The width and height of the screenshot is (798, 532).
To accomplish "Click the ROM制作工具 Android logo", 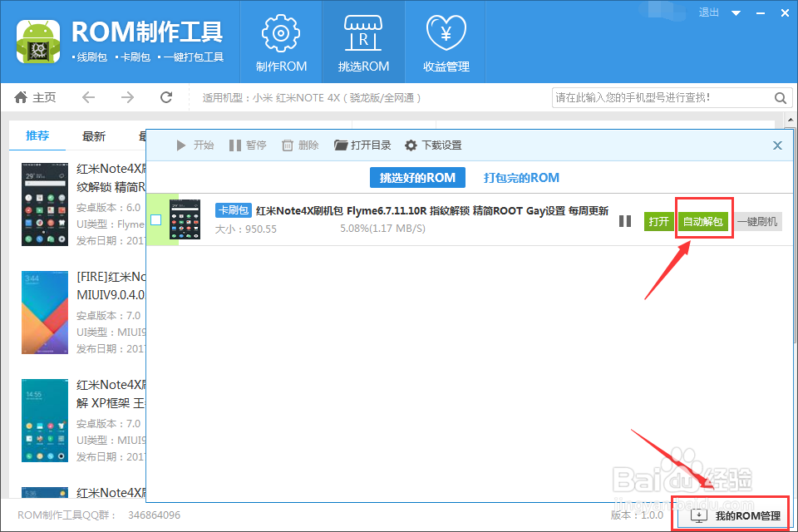I will coord(38,42).
